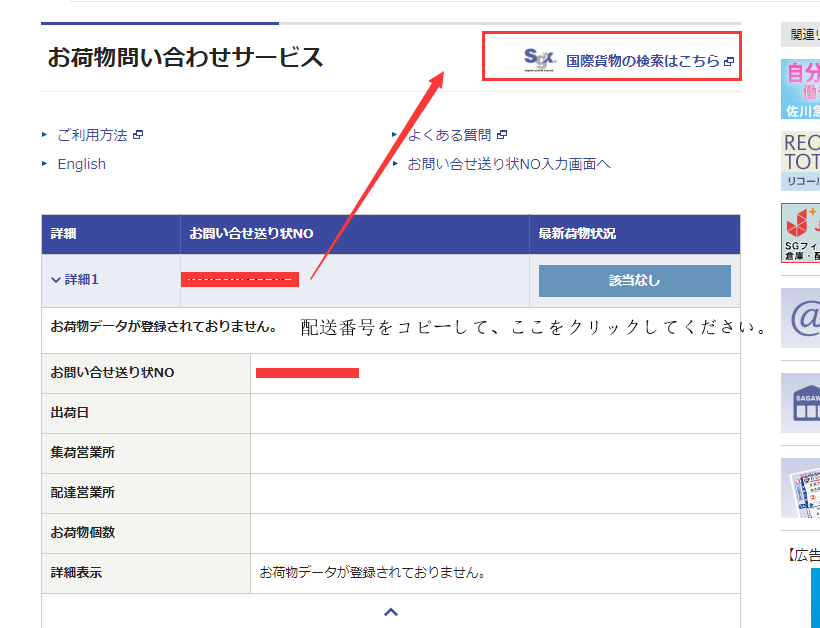The image size is (820, 628).
Task: Click the external link icon in the 国際貨物 box
Action: [x=730, y=60]
